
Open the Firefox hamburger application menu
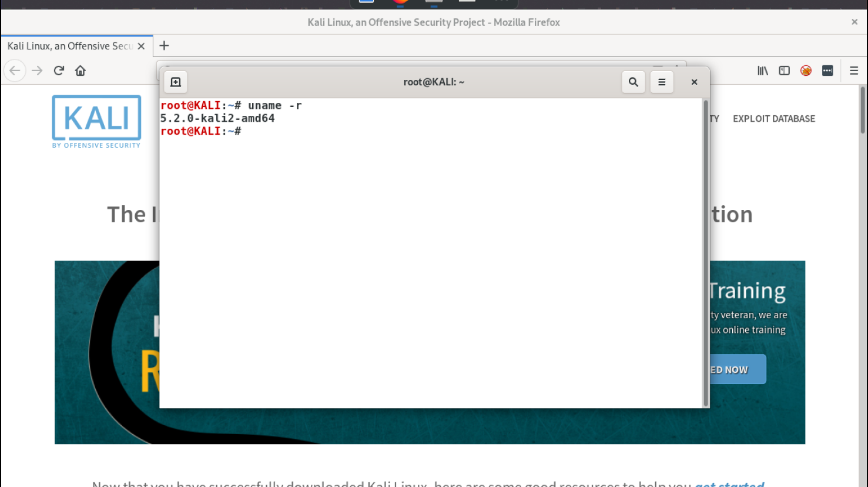(x=854, y=71)
